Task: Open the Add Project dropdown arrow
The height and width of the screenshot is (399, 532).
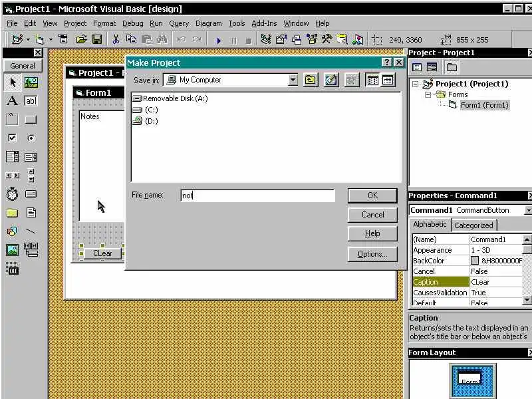Action: 28,40
